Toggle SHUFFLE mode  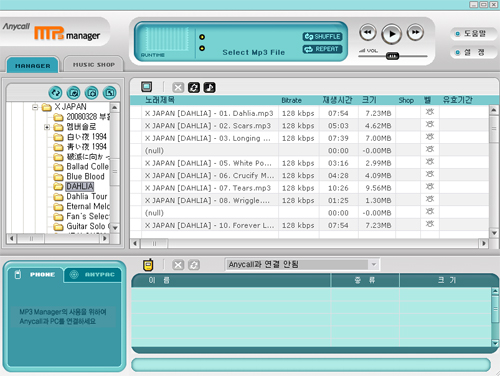click(x=322, y=36)
